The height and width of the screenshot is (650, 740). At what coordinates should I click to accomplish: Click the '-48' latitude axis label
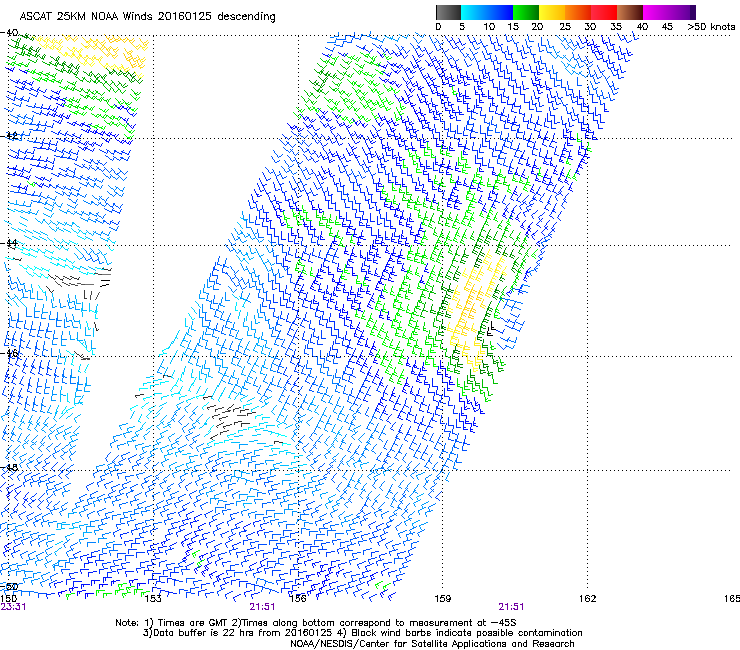pos(9,467)
